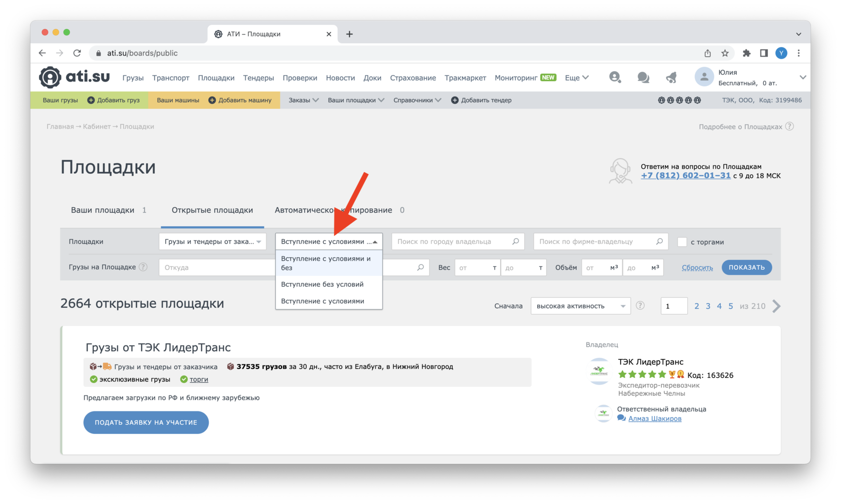Click the Сбросить reset link
The width and height of the screenshot is (841, 504).
click(x=697, y=268)
